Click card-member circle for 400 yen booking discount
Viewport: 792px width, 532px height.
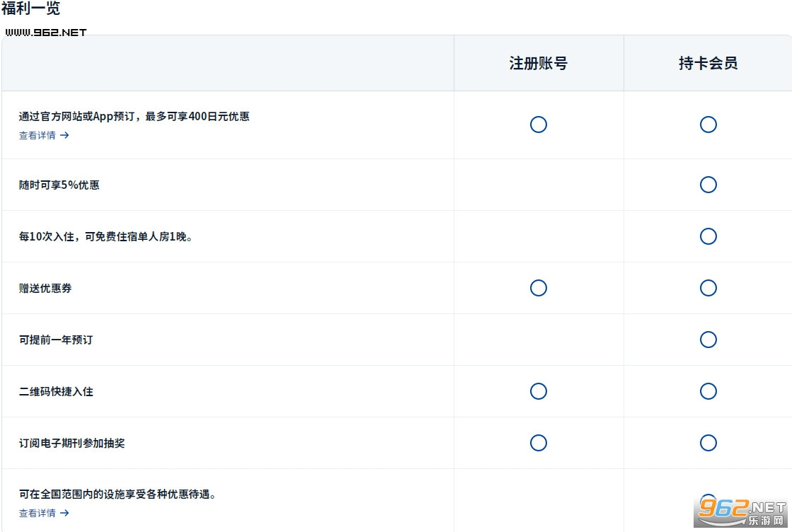708,125
